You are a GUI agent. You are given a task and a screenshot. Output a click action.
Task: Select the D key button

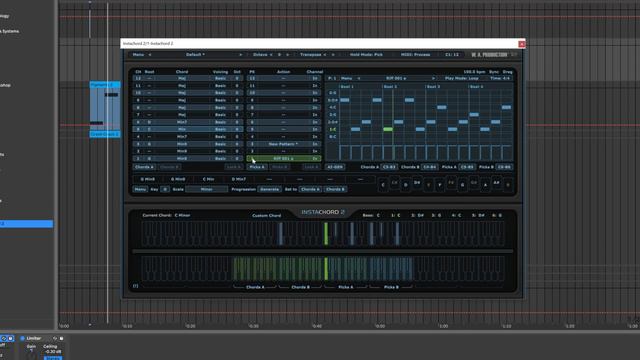point(405,185)
